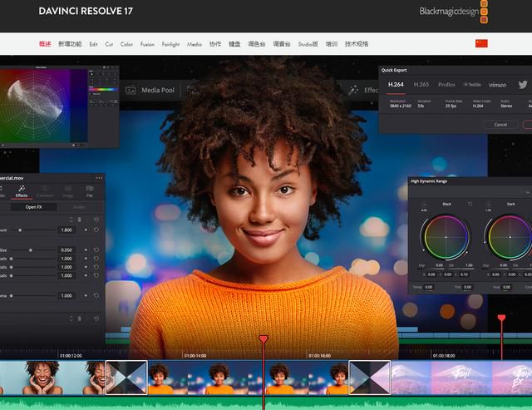The image size is (532, 410).
Task: Open the 技术规格 navigation link
Action: (357, 44)
